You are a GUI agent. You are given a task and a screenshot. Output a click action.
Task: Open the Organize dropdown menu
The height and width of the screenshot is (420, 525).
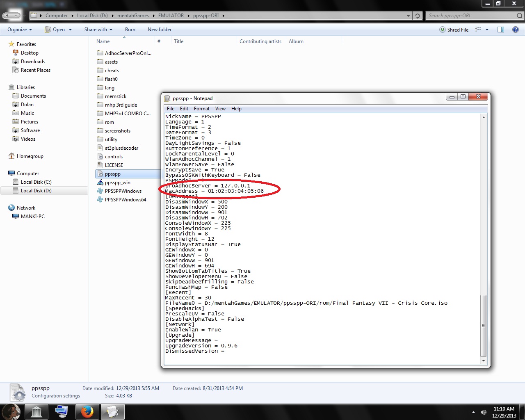pyautogui.click(x=20, y=30)
